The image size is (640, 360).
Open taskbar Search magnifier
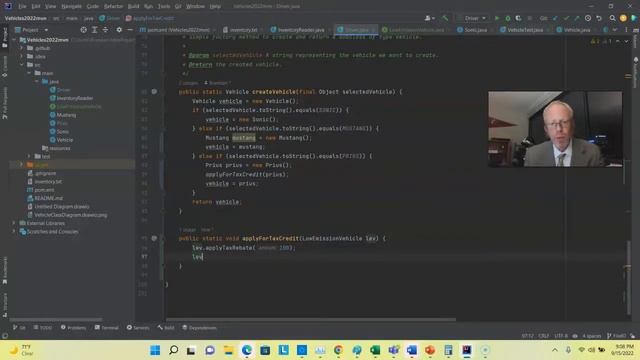pyautogui.click(x=173, y=350)
